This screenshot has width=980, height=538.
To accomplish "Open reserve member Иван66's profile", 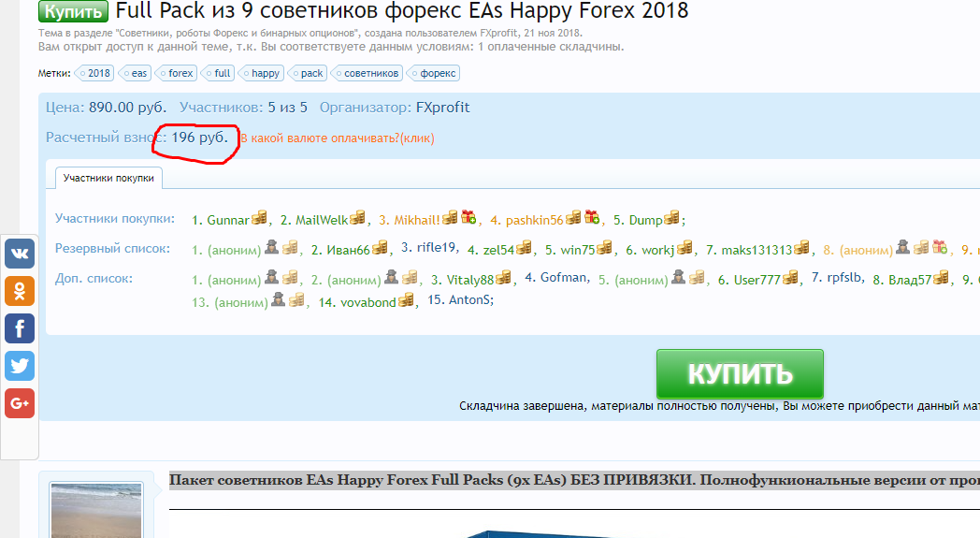I will coord(348,250).
